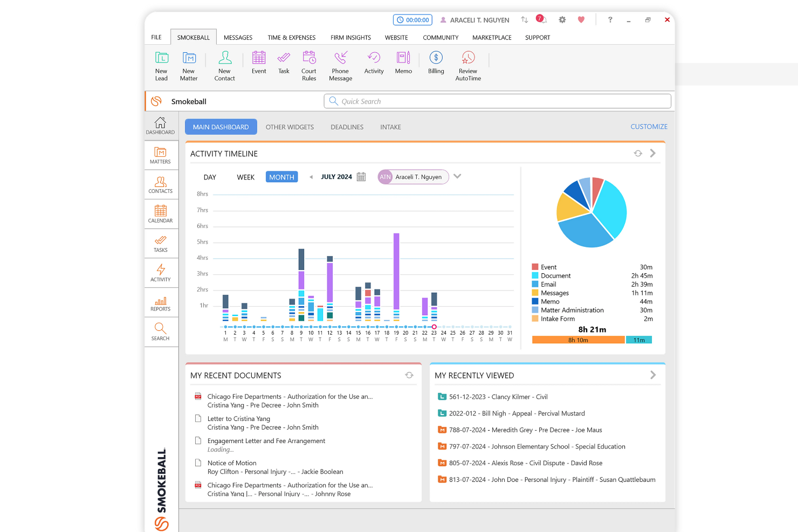Screen dimensions: 798x532
Task: Open Search in the sidebar
Action: (161, 332)
